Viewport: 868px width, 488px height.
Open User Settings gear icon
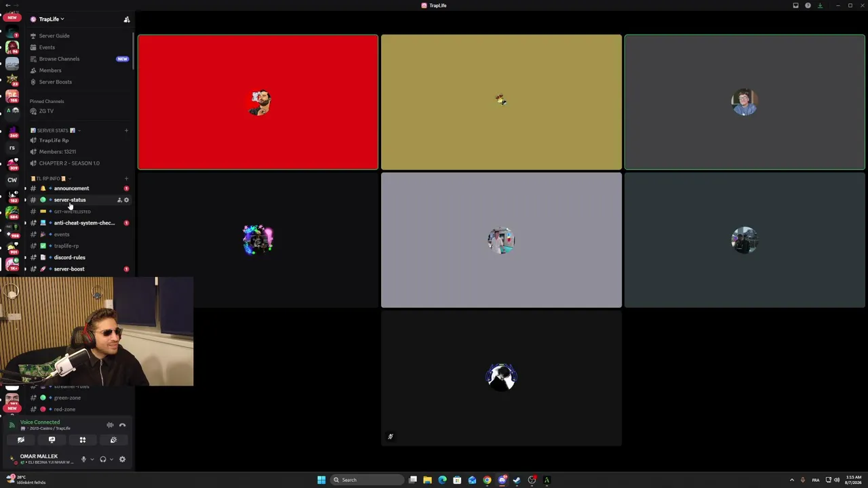click(x=122, y=460)
